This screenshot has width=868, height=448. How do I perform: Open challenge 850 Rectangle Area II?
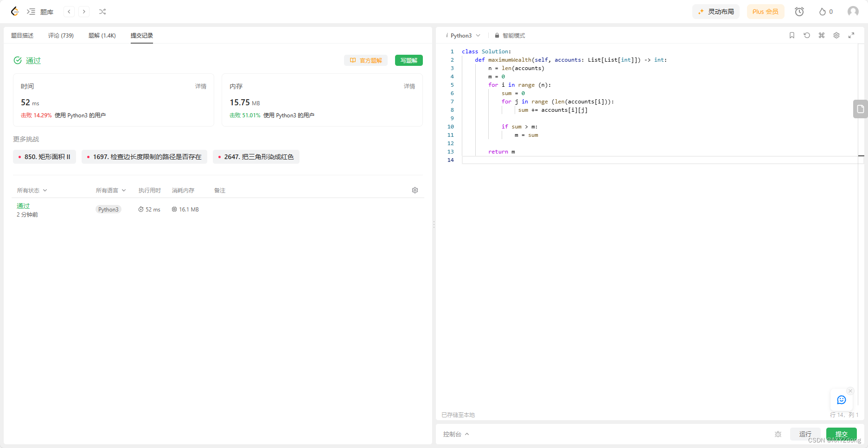point(45,157)
